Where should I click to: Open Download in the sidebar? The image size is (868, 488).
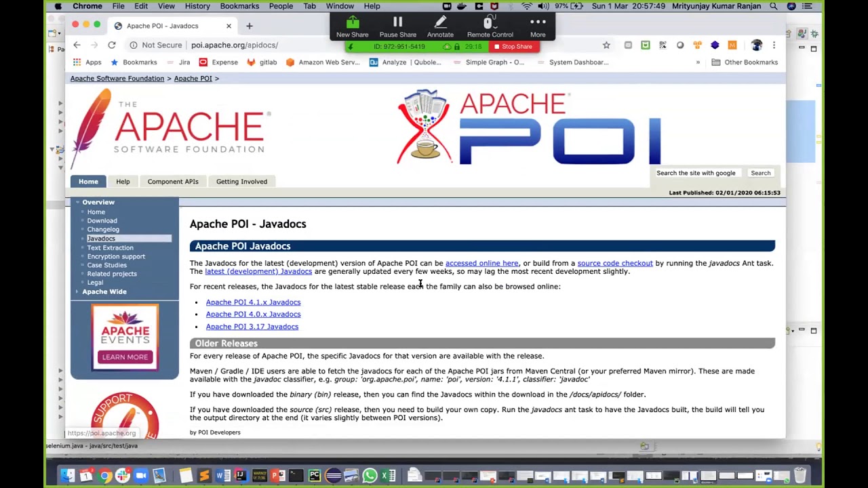tap(102, 220)
